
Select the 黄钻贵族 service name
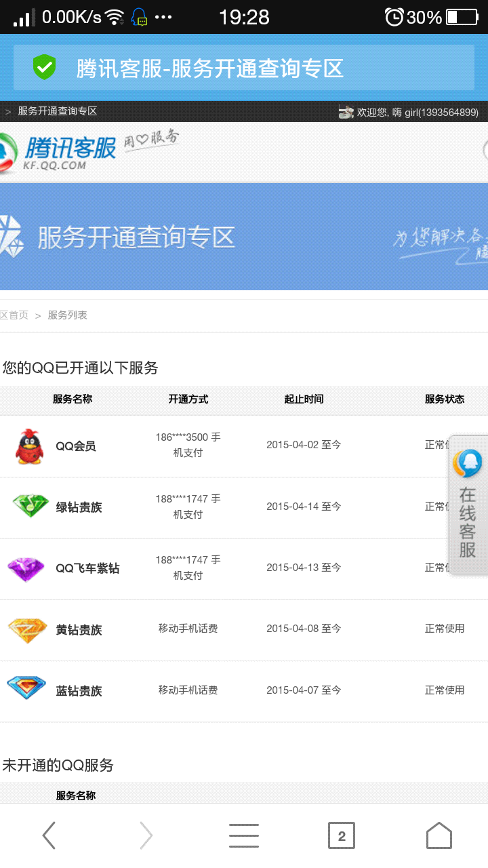pyautogui.click(x=79, y=630)
